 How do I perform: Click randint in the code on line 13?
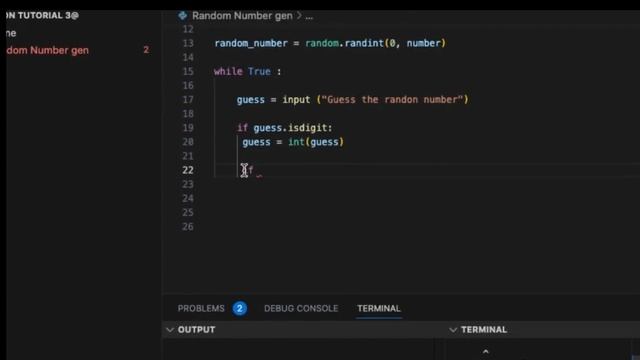coord(364,43)
